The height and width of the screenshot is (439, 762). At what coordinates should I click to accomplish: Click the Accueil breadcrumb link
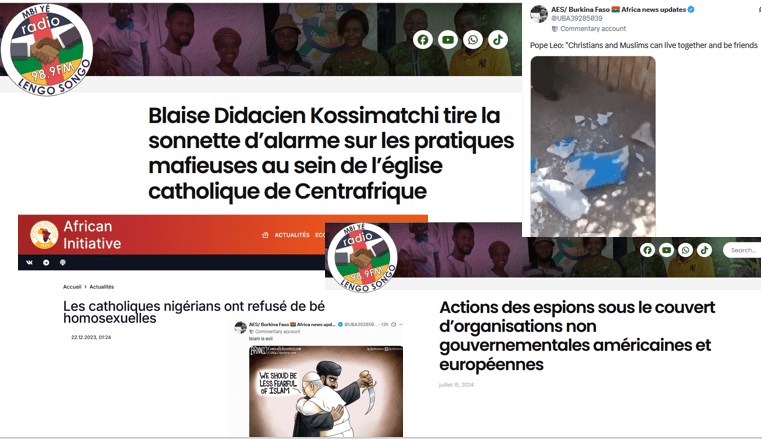point(72,287)
